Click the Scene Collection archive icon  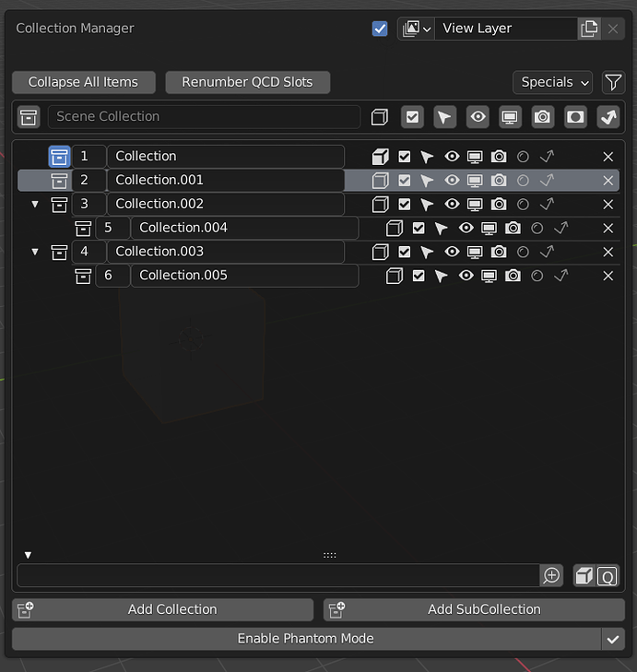[29, 117]
